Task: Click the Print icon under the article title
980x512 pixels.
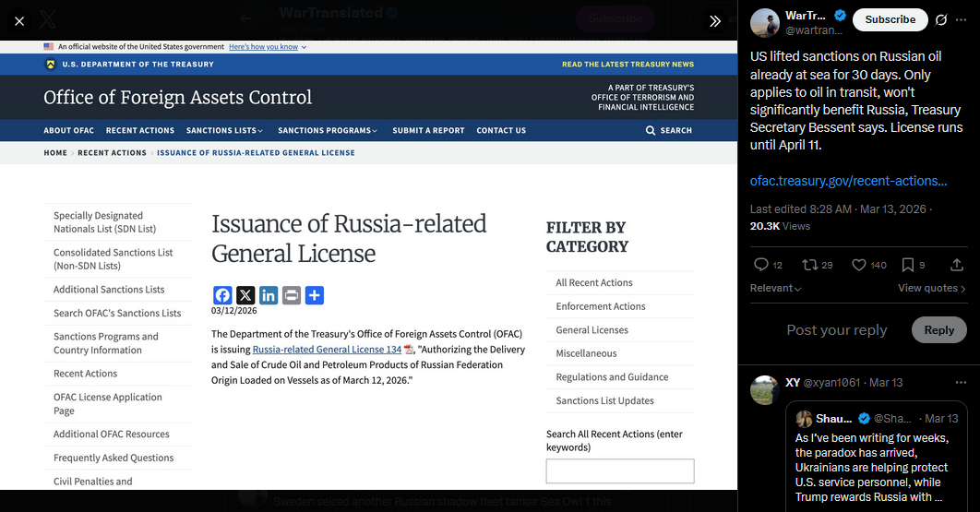Action: click(292, 295)
